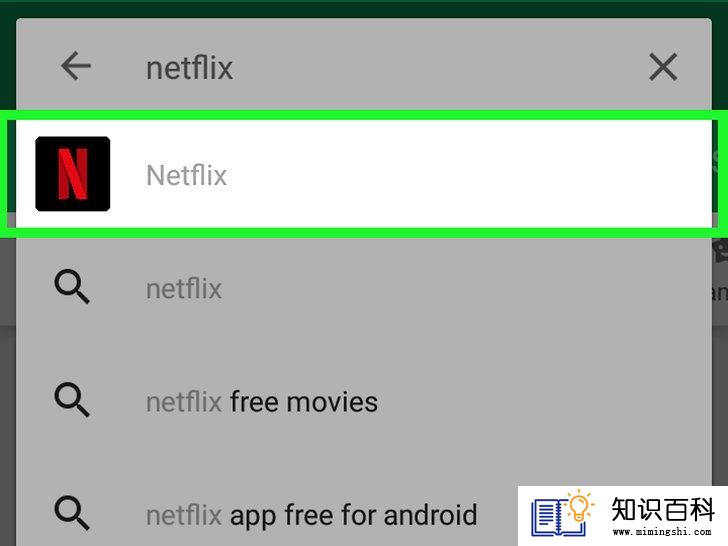Image resolution: width=728 pixels, height=546 pixels.
Task: Tap the back arrow in search bar
Action: pos(76,66)
